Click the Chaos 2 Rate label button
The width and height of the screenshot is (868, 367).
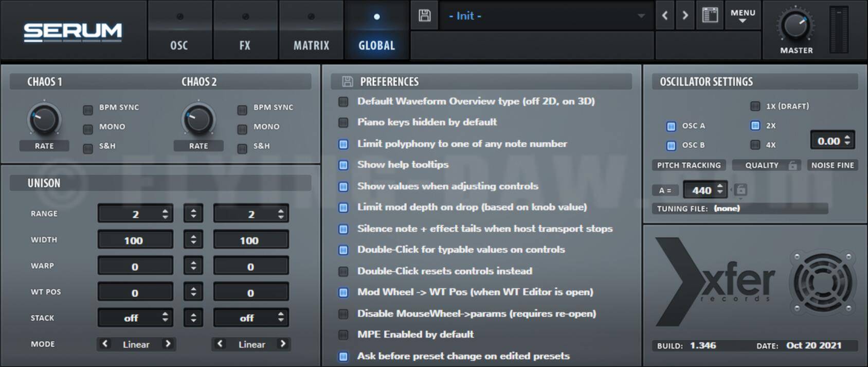point(198,146)
